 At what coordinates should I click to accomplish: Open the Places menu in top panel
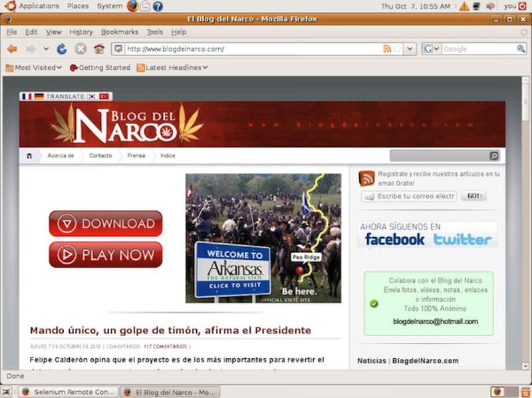pos(78,6)
